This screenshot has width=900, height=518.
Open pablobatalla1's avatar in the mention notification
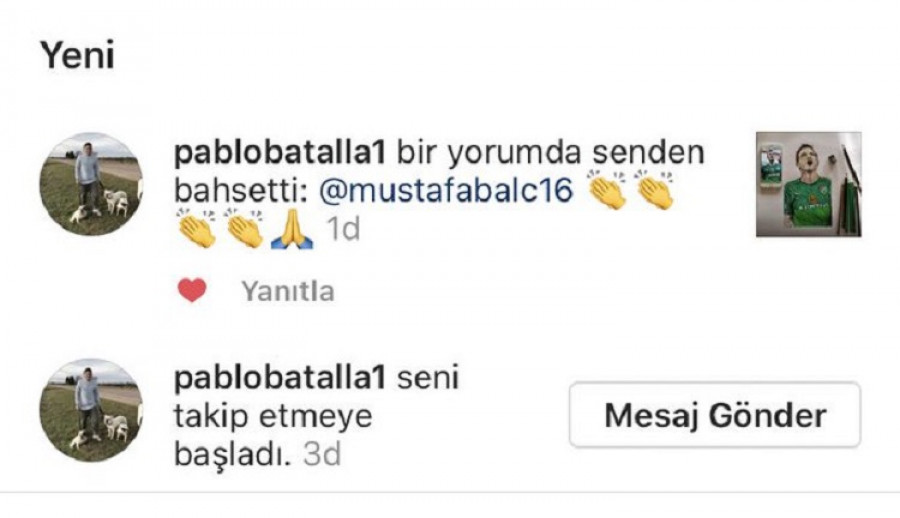[x=91, y=184]
